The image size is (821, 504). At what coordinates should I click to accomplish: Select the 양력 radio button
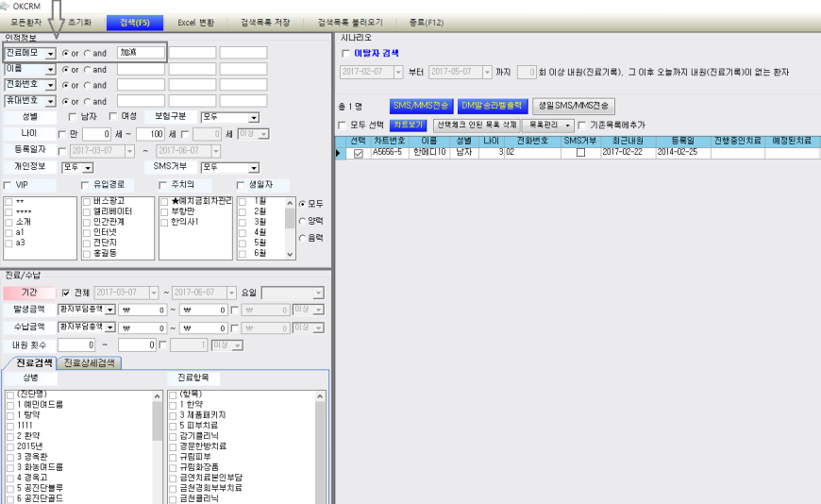[x=302, y=221]
